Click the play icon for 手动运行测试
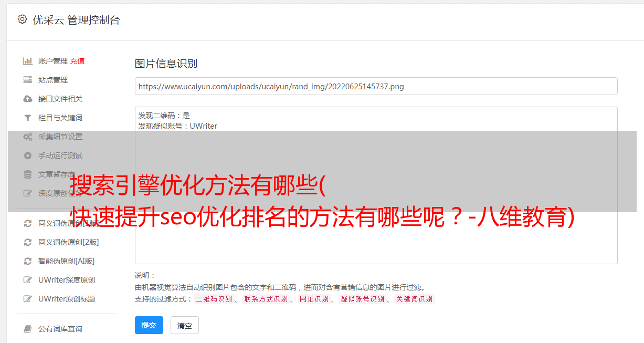The image size is (644, 343). [28, 155]
